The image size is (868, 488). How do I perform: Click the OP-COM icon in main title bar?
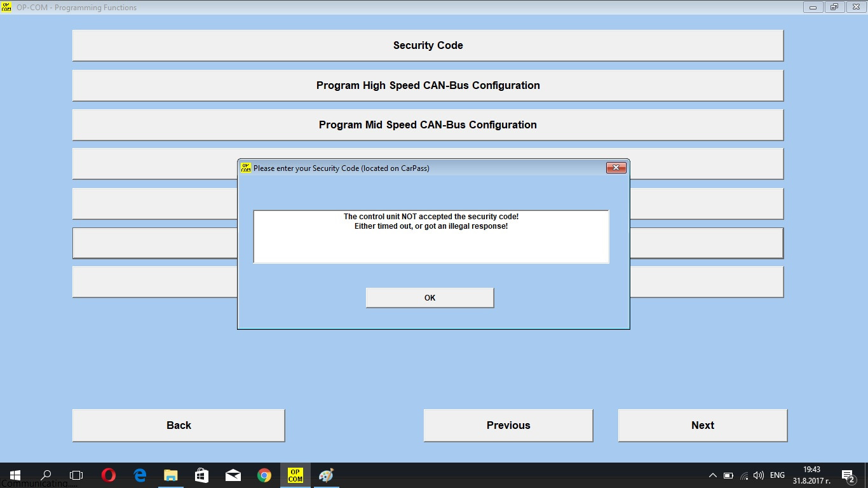7,8
